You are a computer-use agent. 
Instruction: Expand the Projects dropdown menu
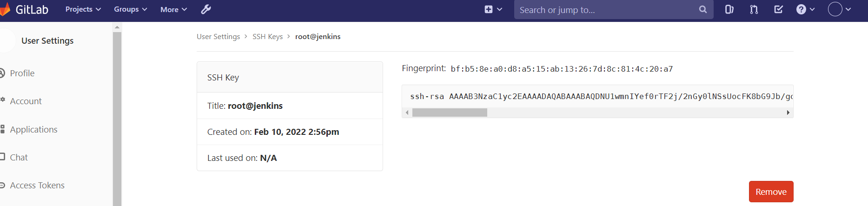coord(83,9)
